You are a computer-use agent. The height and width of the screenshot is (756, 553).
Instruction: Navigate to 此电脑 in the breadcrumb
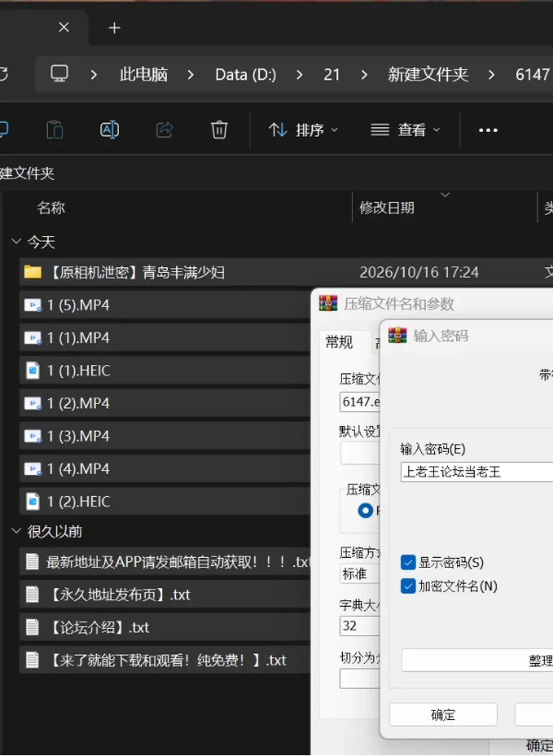[x=143, y=74]
